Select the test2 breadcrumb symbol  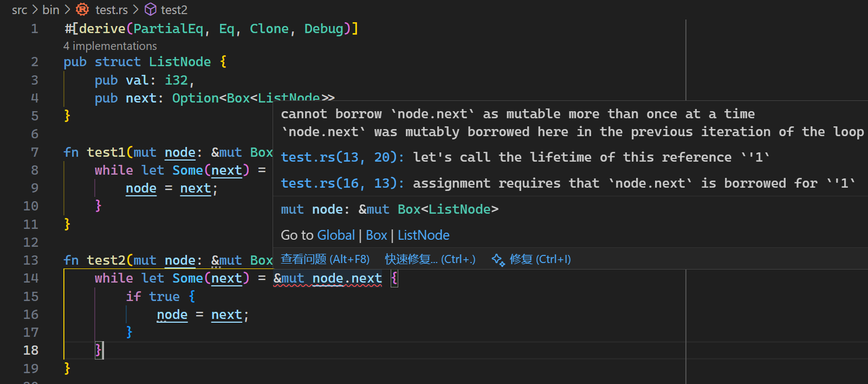pyautogui.click(x=174, y=10)
